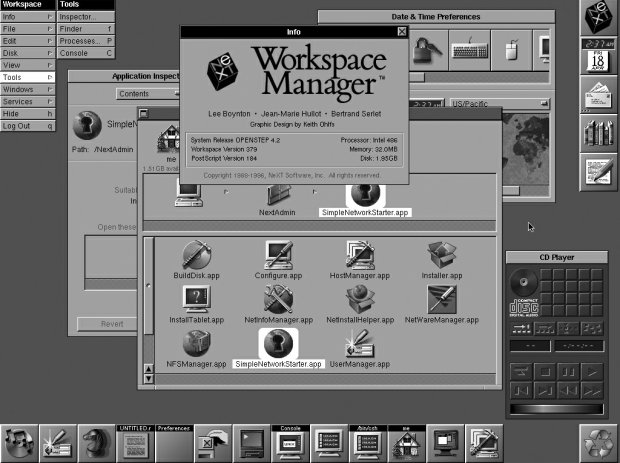Click the CD Player pause button
620x463 pixels.
(x=568, y=372)
